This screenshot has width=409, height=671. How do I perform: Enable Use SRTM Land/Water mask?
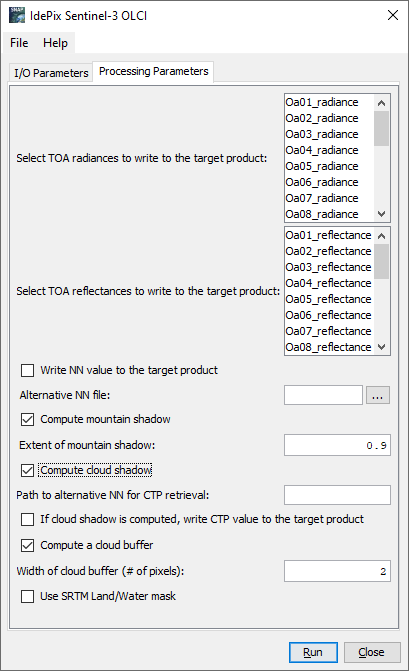point(27,596)
